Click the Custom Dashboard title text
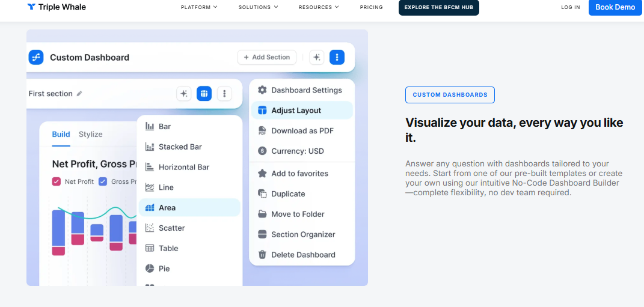Screen dimensions: 644x307 tap(90, 58)
